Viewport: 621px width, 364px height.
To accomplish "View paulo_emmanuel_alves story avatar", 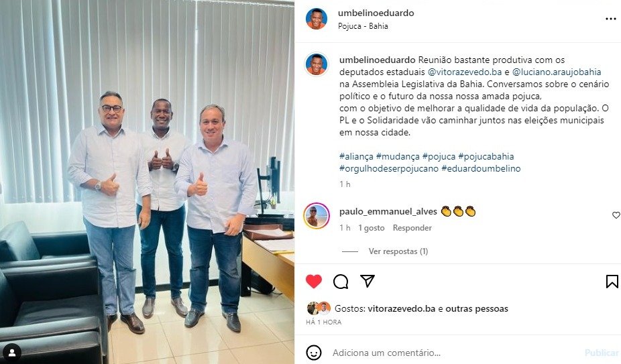I will pos(317,215).
